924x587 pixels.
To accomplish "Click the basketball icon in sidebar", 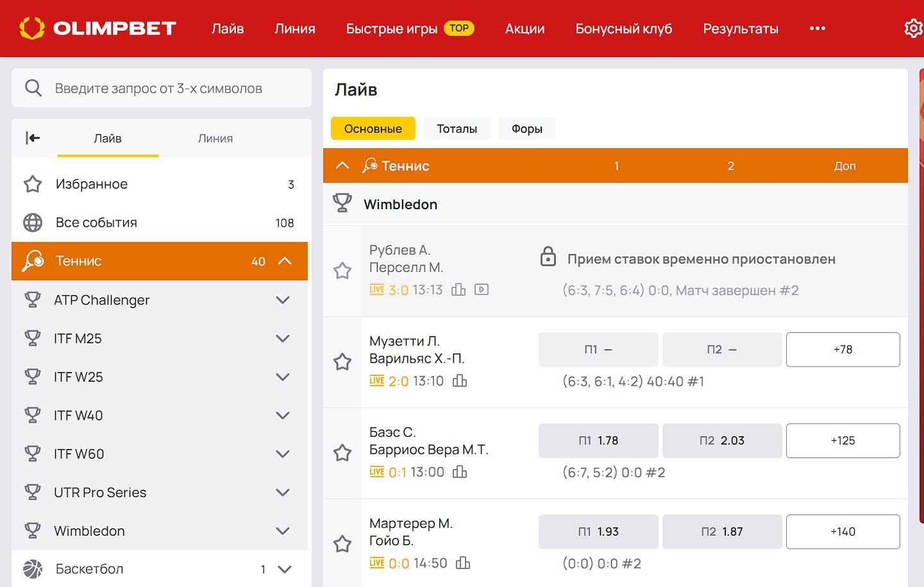I will coord(33,569).
